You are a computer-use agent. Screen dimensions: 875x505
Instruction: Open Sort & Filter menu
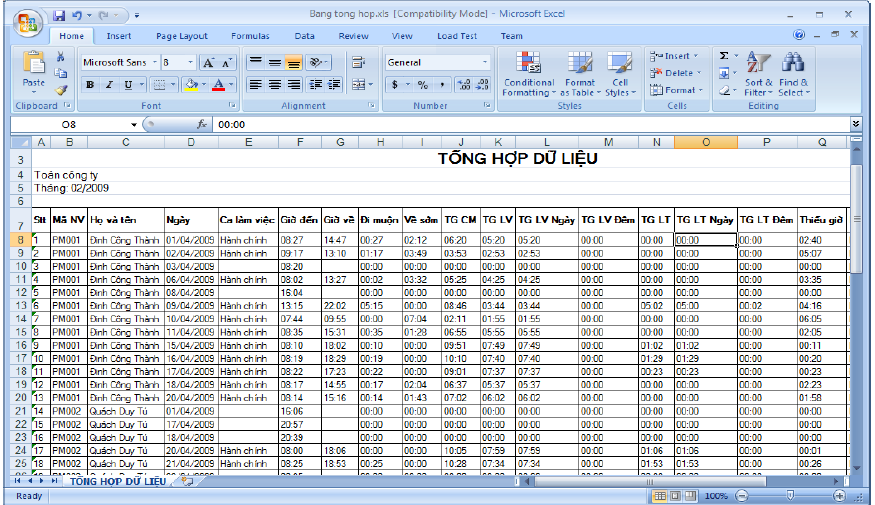click(x=758, y=74)
